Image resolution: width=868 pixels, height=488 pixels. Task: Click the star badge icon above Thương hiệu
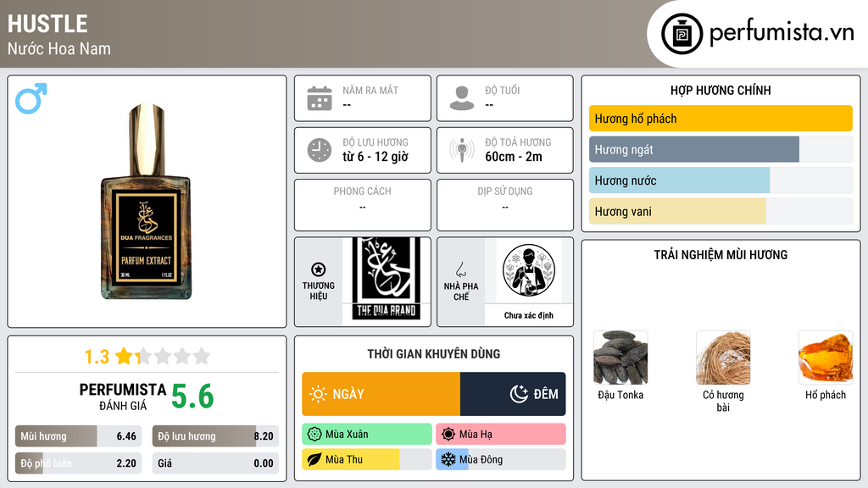pos(319,269)
